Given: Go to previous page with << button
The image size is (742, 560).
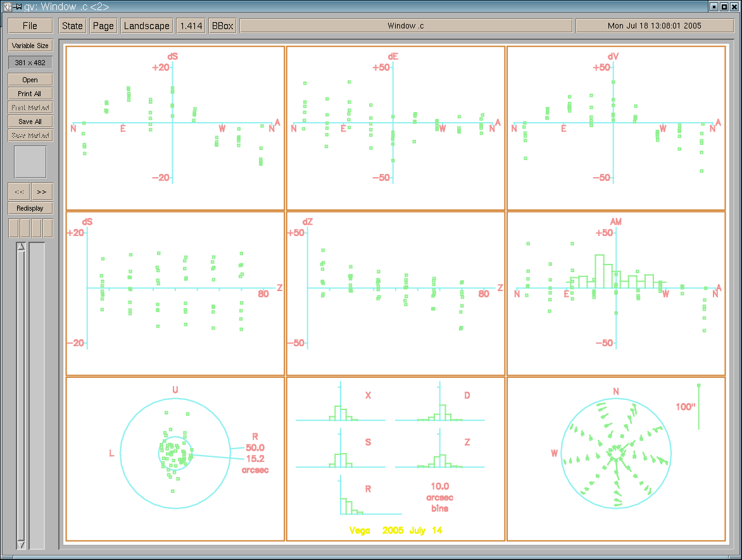Looking at the screenshot, I should pyautogui.click(x=20, y=192).
